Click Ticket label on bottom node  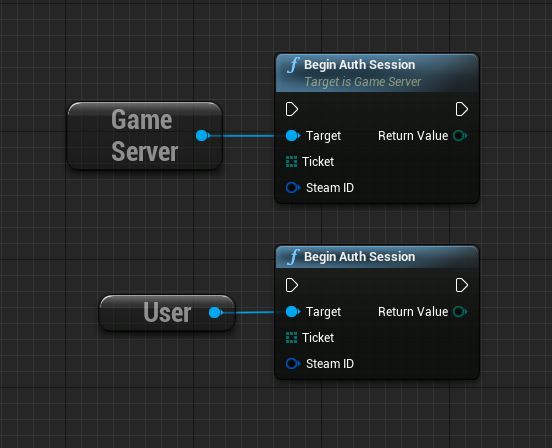tap(318, 337)
